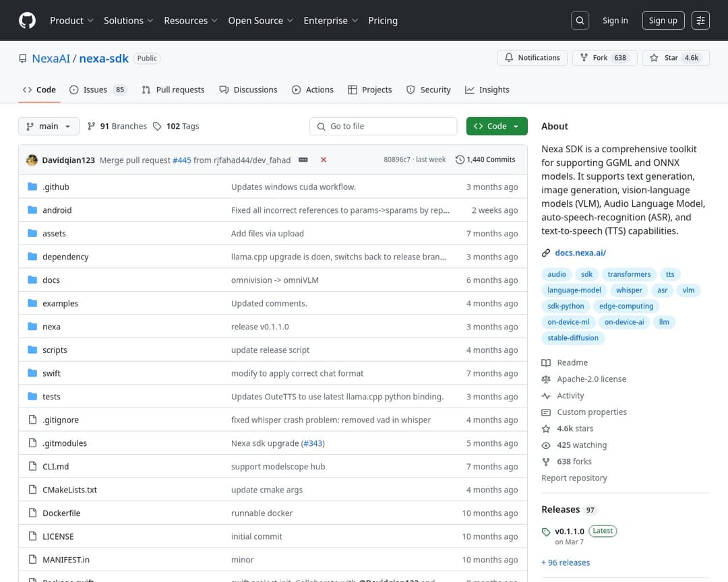Switch to the Security tab
The image size is (728, 582).
tap(429, 90)
